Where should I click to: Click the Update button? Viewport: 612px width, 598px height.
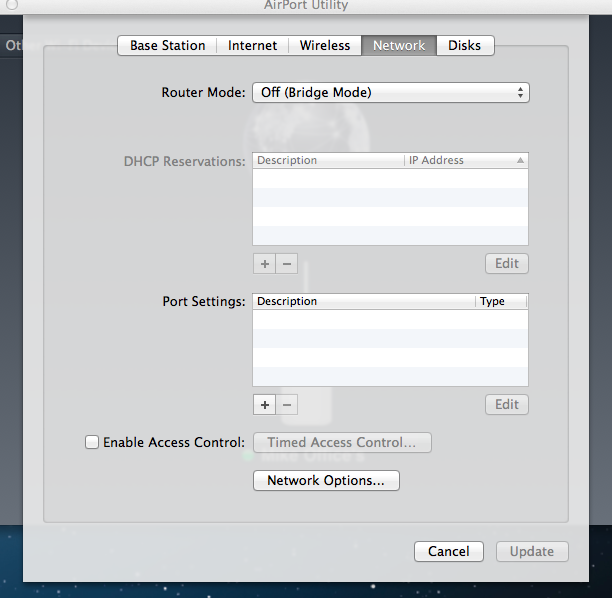[x=532, y=552]
